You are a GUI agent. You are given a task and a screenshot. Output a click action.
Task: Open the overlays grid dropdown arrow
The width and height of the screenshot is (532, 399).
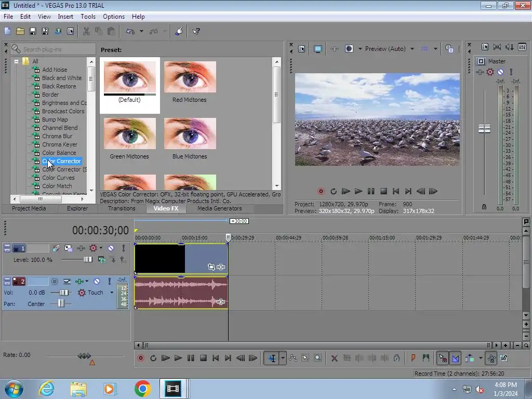(435, 49)
